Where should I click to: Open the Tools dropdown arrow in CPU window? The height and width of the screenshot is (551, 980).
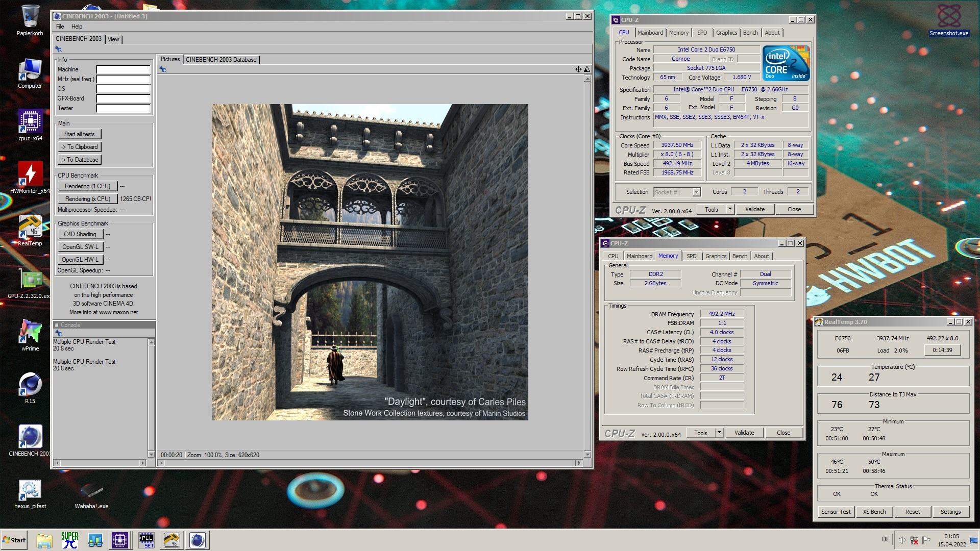pos(730,209)
